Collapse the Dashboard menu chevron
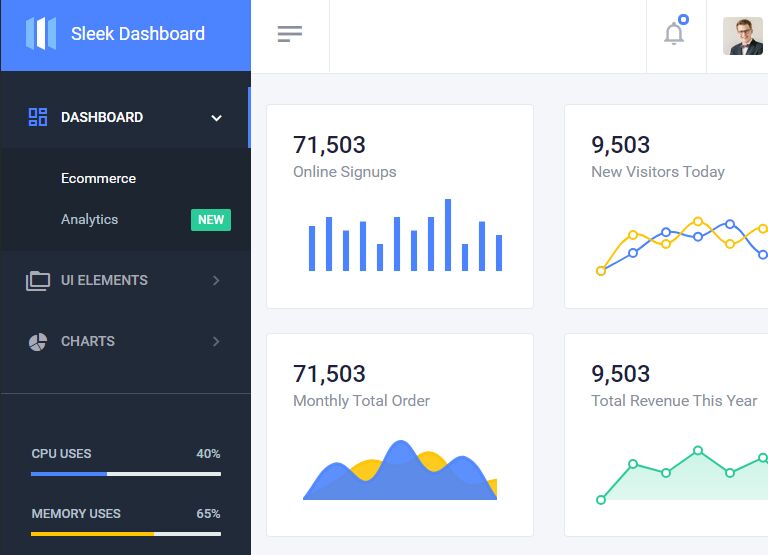The width and height of the screenshot is (768, 555). coord(216,118)
